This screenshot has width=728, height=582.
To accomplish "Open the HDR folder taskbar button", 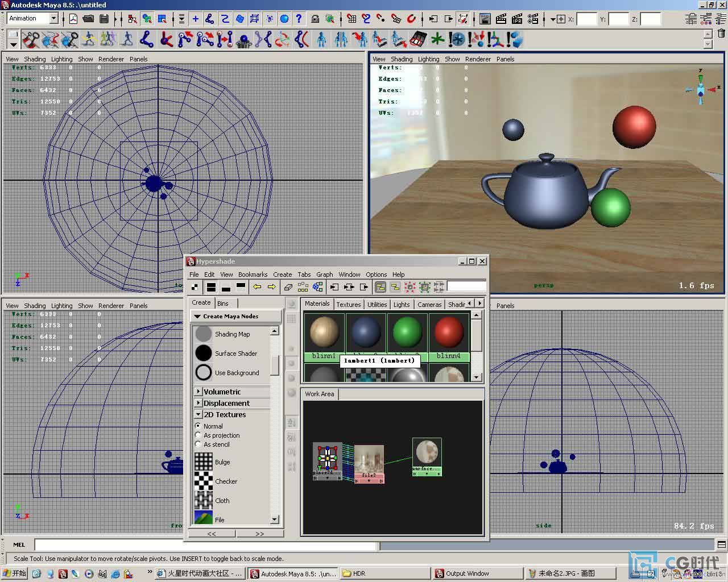I will pos(385,573).
